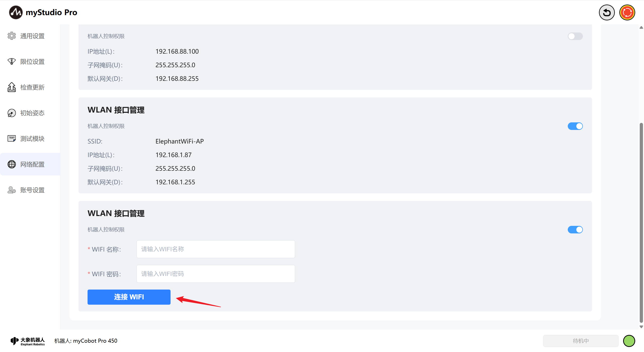Viewport: 644px width, 352px height.
Task: Click the General Settings gear icon
Action: click(12, 36)
